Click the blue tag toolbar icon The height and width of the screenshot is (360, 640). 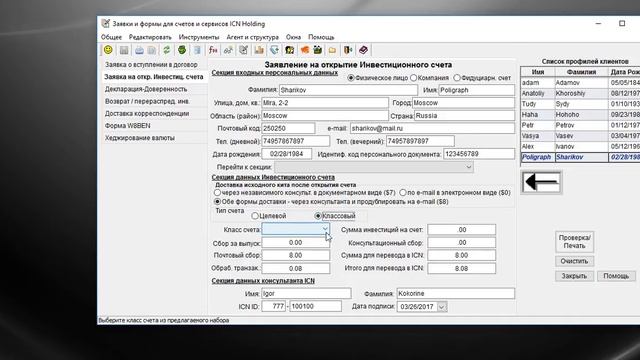[x=274, y=50]
